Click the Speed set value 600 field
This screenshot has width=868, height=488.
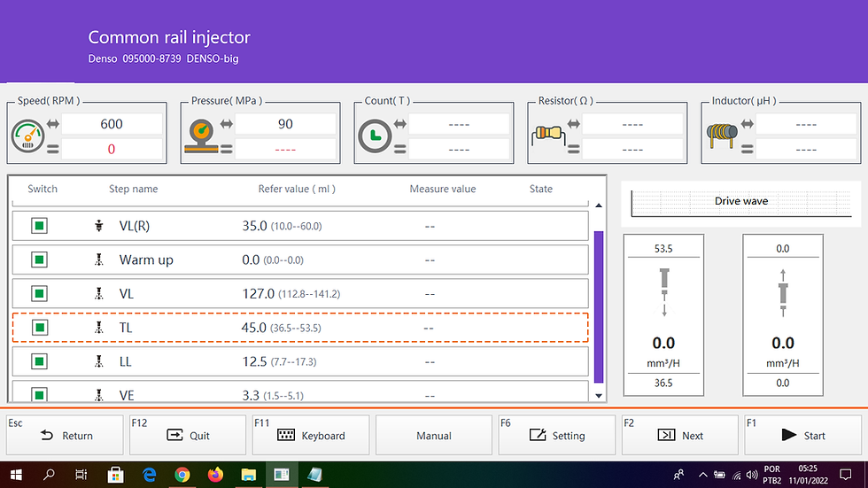(x=112, y=124)
